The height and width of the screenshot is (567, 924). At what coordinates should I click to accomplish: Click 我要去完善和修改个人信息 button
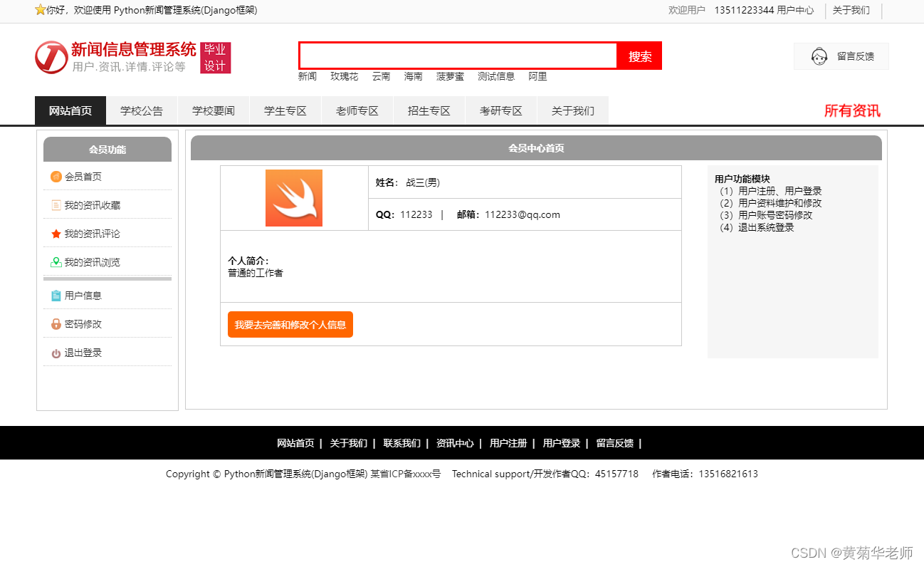(290, 324)
